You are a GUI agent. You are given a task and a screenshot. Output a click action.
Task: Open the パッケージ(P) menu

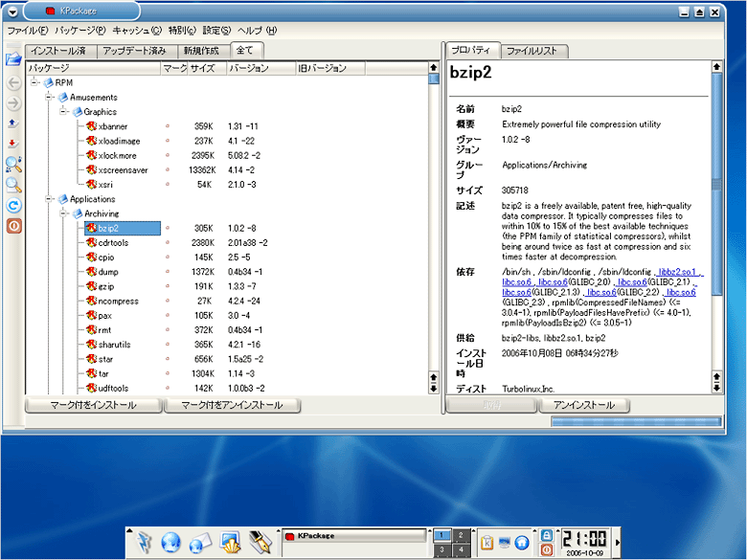(80, 31)
